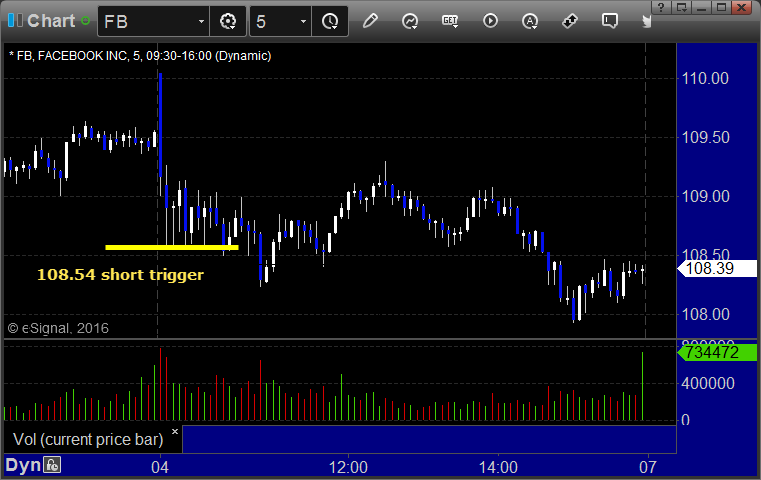Select the pencil drawing tool
The image size is (761, 480).
(x=370, y=21)
